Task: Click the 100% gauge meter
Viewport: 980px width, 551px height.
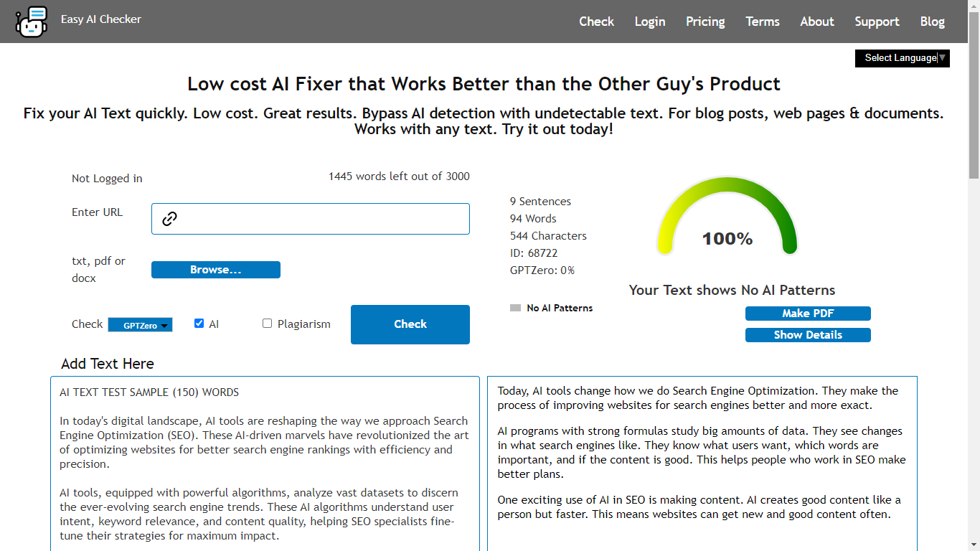Action: pos(727,219)
